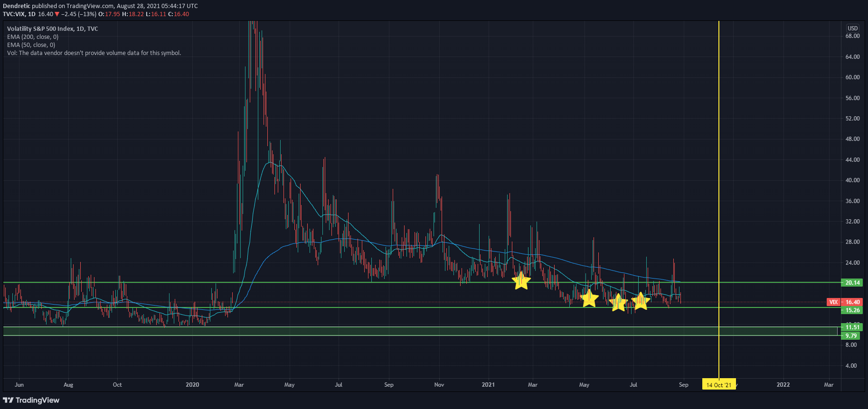Click the 20.14 green price label
The width and height of the screenshot is (868, 409).
(852, 282)
